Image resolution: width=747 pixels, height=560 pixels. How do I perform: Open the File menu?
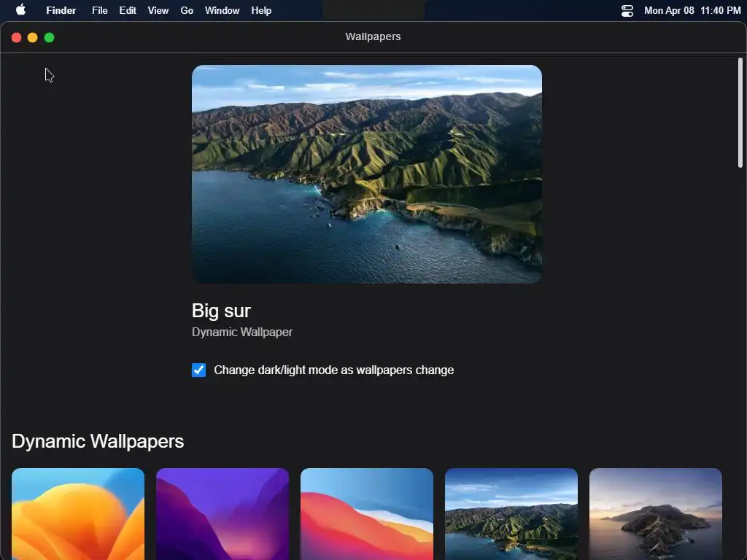pos(99,10)
